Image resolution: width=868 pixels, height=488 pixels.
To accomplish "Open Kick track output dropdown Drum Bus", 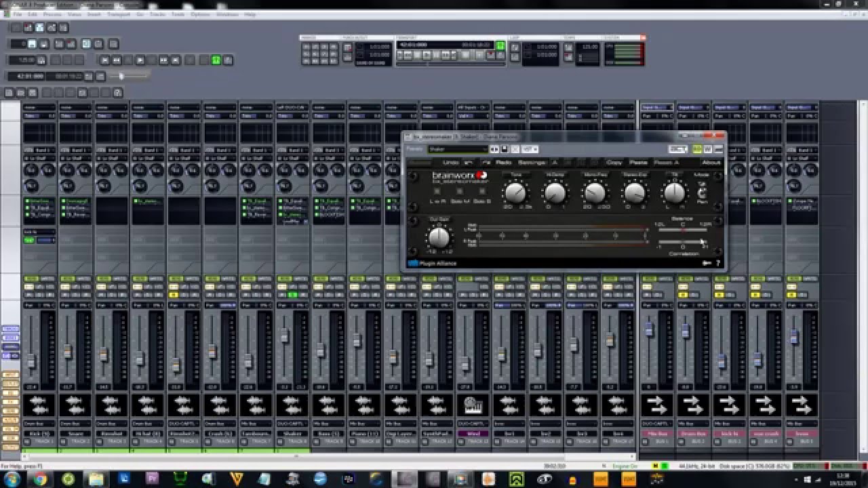I will click(x=39, y=423).
